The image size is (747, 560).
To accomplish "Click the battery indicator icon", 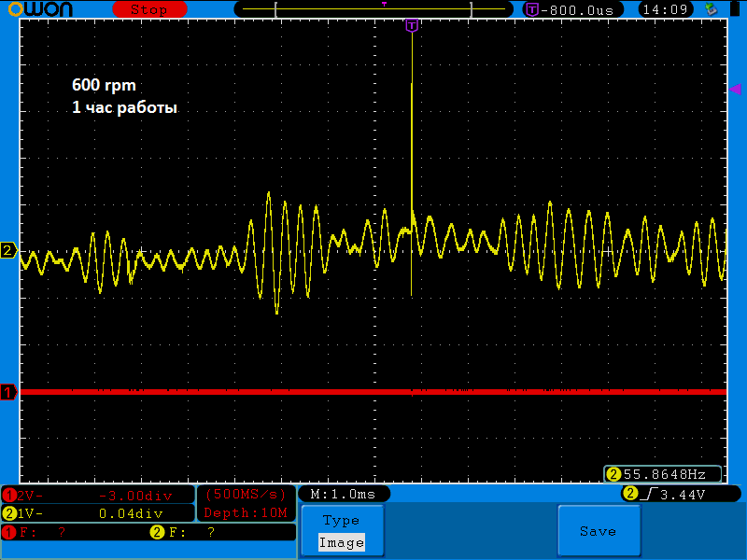I will (734, 9).
